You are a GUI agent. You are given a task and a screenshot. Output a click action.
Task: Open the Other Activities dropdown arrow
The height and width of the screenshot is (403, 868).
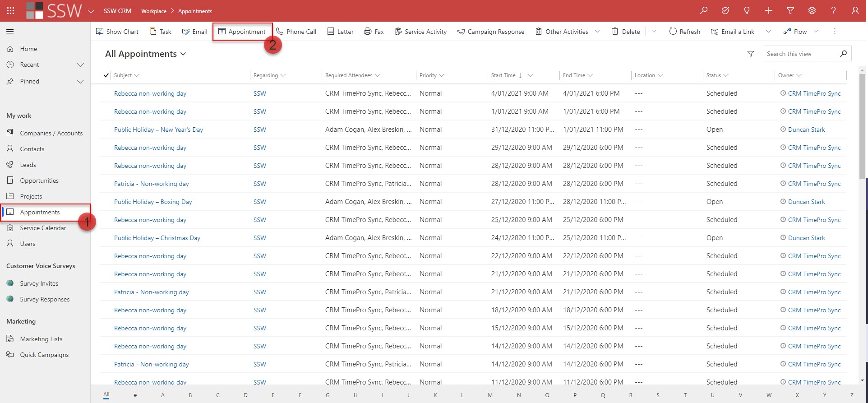click(x=597, y=32)
